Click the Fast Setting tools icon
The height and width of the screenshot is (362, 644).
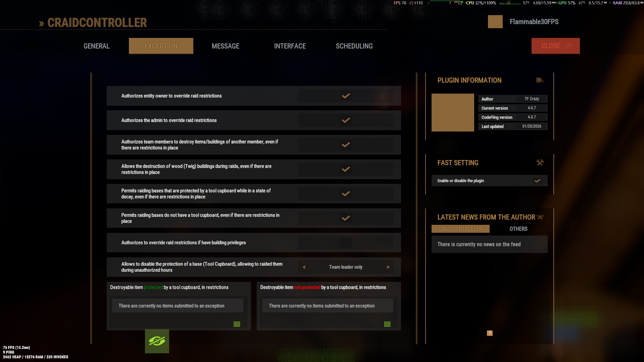click(540, 163)
